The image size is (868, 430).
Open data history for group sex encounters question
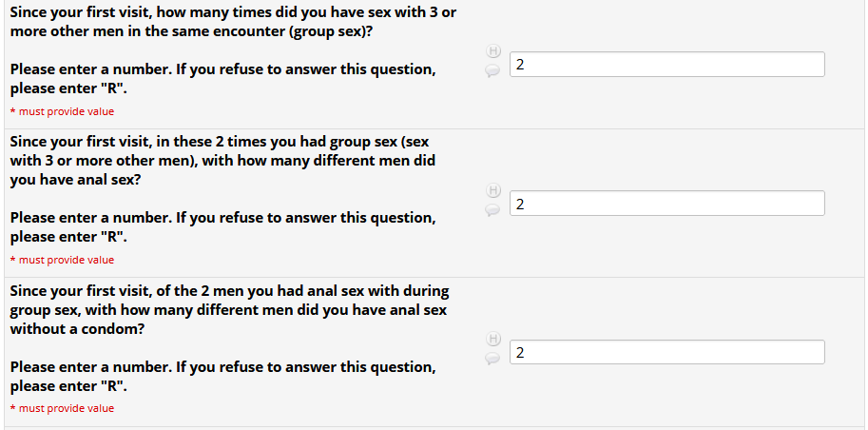coord(492,50)
